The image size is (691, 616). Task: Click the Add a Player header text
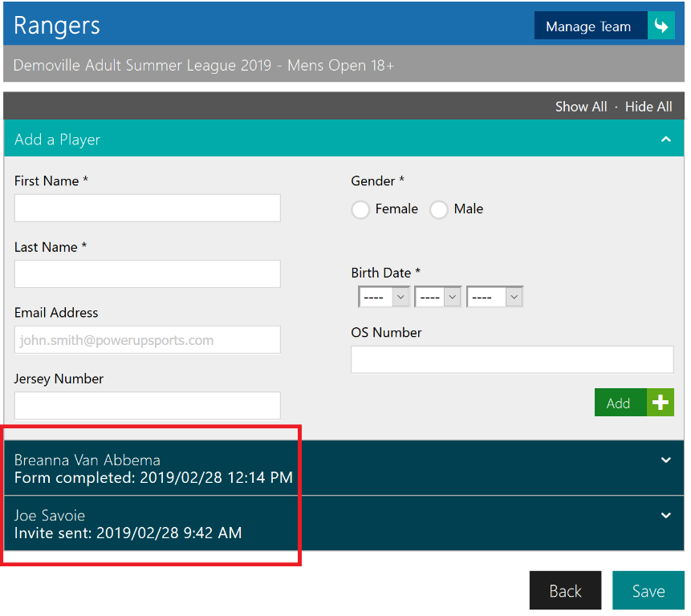(x=58, y=140)
